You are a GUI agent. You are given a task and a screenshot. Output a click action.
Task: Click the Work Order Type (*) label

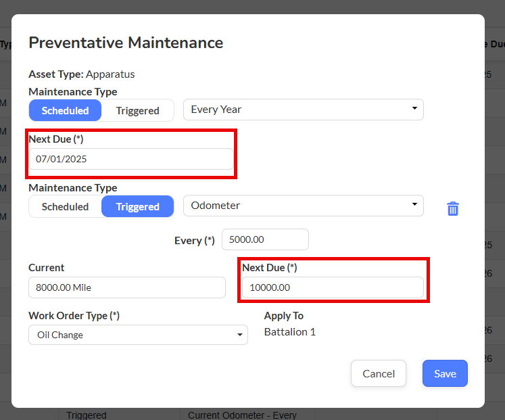coord(74,316)
